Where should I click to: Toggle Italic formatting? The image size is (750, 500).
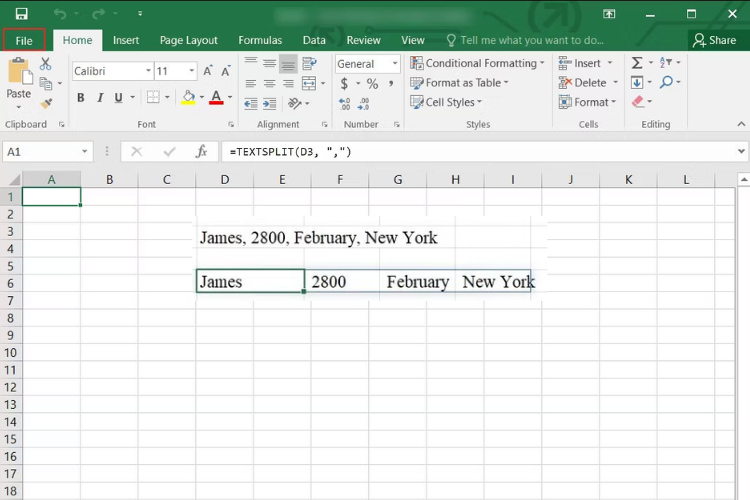100,98
